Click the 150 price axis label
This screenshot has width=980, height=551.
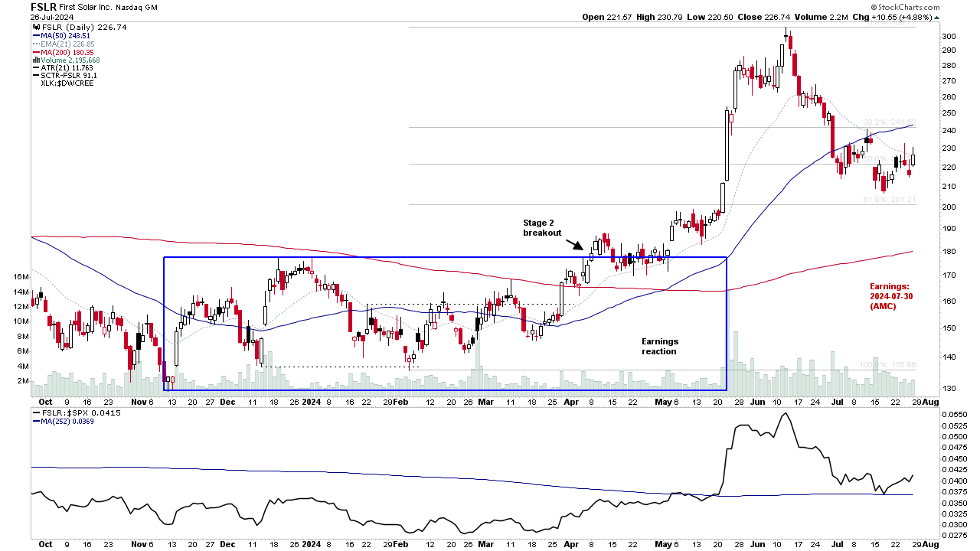[x=949, y=328]
